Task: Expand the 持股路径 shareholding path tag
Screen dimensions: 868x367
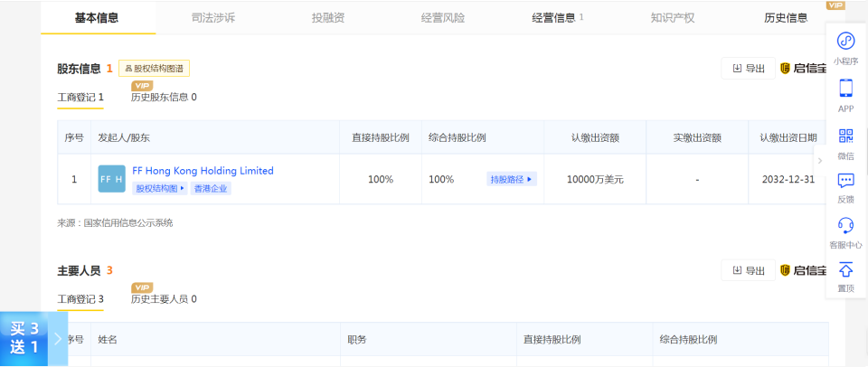Action: point(512,179)
